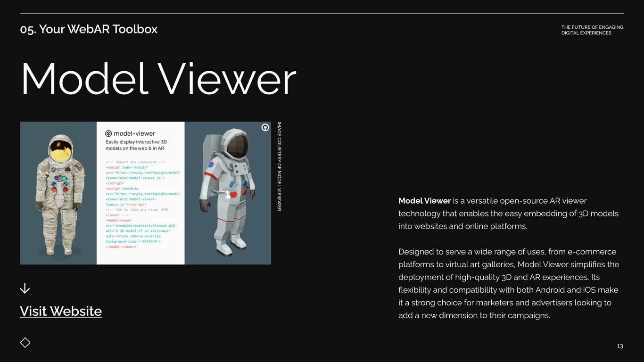The image size is (644, 362).
Task: Click the paragraph starting with Designed to serve
Action: [509, 284]
